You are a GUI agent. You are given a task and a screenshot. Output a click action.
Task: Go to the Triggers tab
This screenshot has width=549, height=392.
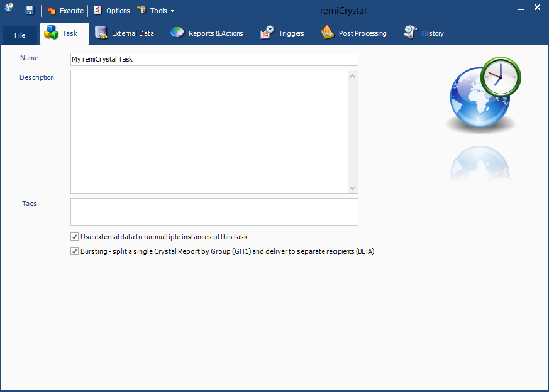click(x=282, y=33)
